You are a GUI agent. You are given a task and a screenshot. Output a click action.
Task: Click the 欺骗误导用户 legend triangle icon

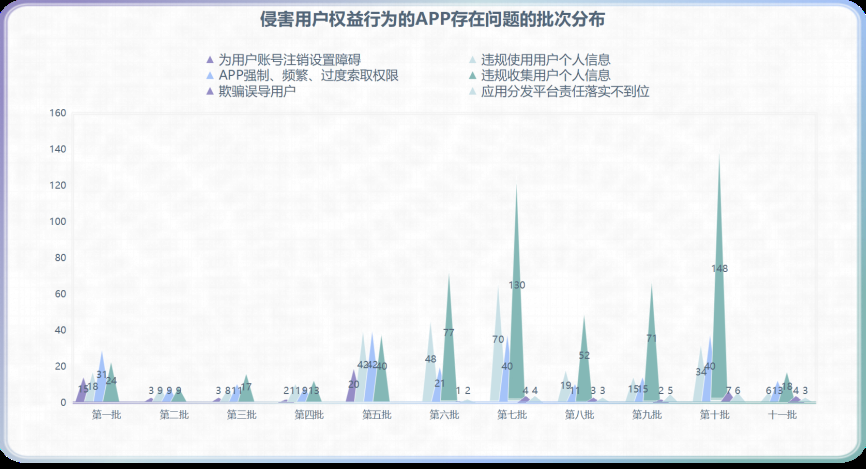(x=209, y=92)
